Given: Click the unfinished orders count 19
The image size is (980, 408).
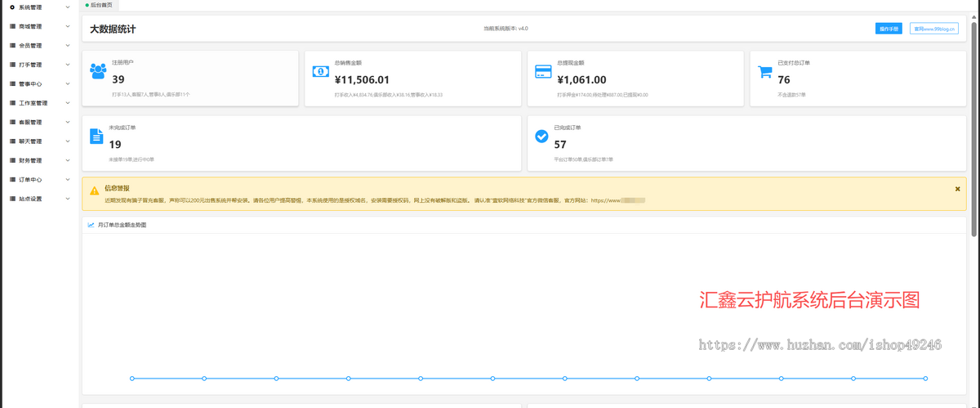Looking at the screenshot, I should [115, 145].
